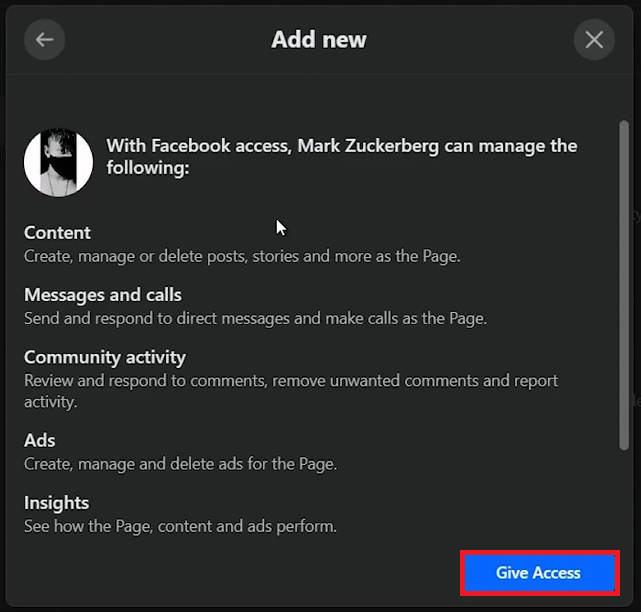The width and height of the screenshot is (641, 612).
Task: Select the Ads permission heading
Action: [x=40, y=441]
